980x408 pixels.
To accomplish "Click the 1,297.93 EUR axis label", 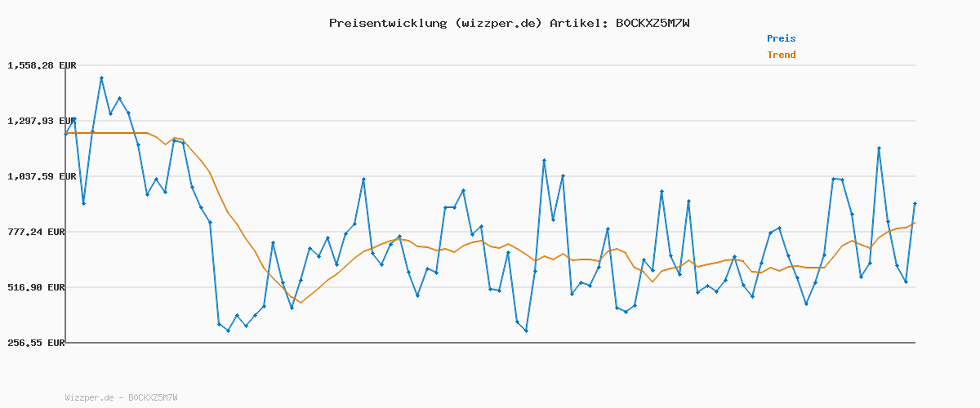I will coord(42,121).
